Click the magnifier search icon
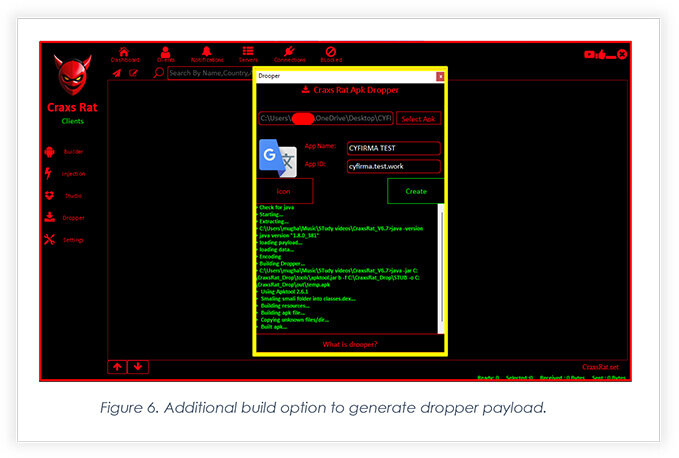Viewport: 679px width, 458px height. point(158,73)
